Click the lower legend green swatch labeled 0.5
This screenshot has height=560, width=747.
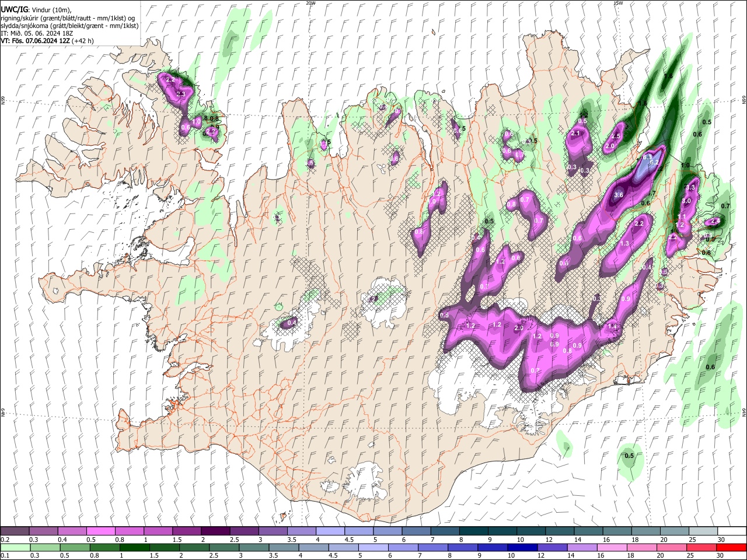[x=75, y=547]
